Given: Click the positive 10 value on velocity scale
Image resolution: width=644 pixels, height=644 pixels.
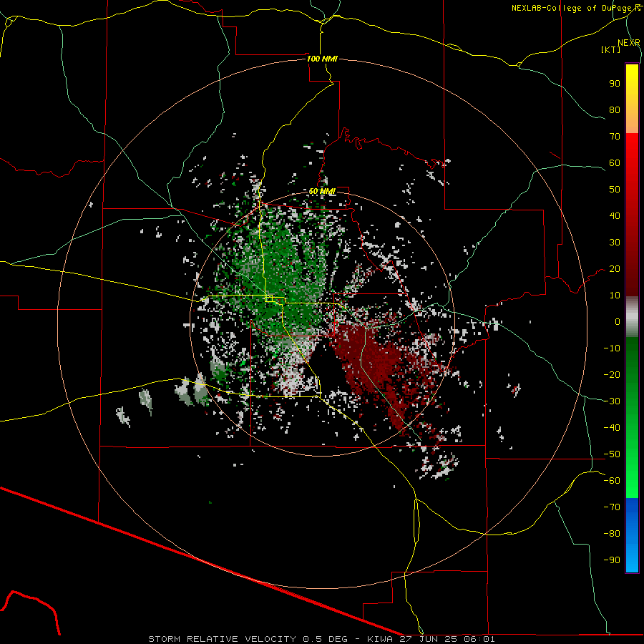Looking at the screenshot, I should pos(615,296).
